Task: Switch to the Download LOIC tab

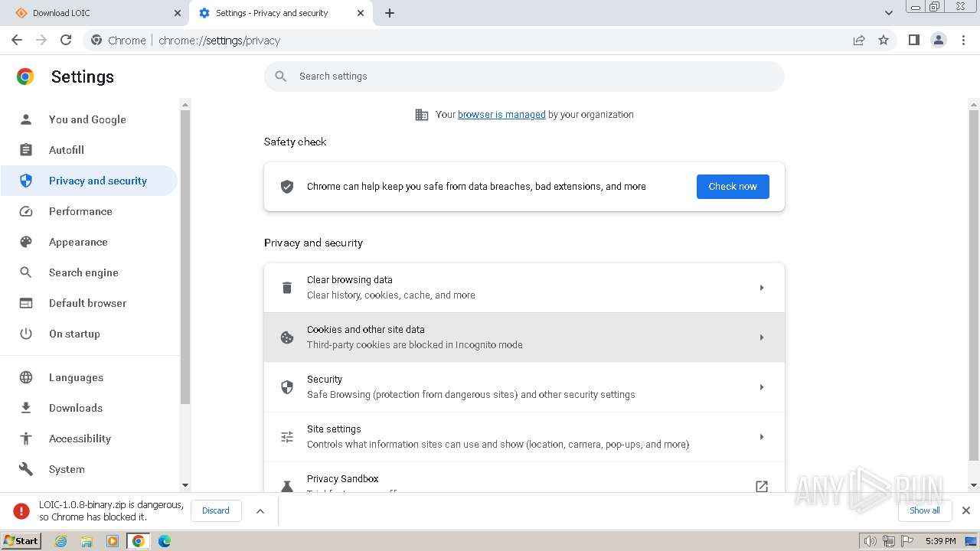Action: (94, 13)
